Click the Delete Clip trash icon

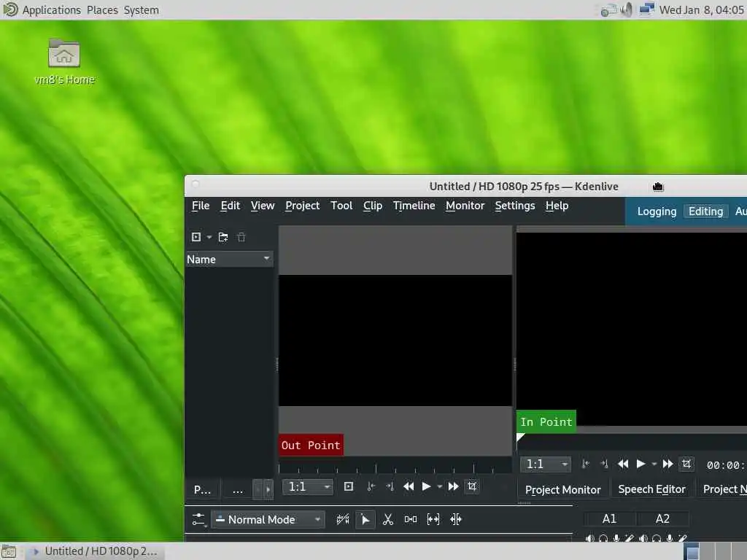click(x=241, y=237)
